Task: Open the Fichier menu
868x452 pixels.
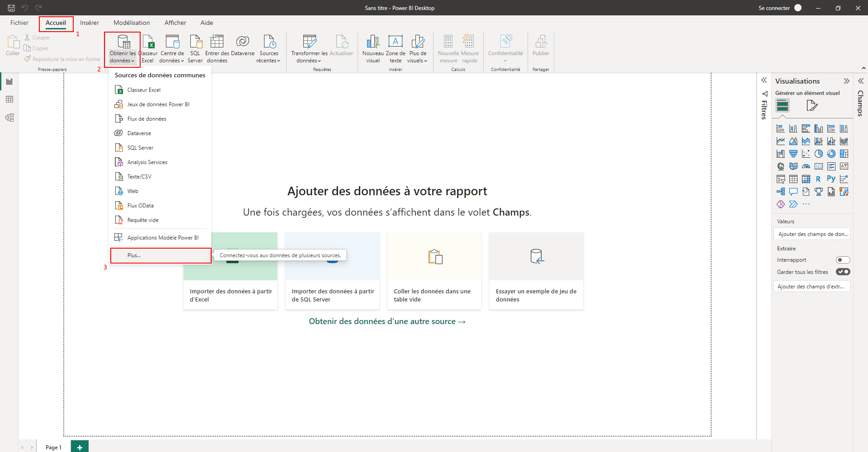Action: pyautogui.click(x=19, y=23)
